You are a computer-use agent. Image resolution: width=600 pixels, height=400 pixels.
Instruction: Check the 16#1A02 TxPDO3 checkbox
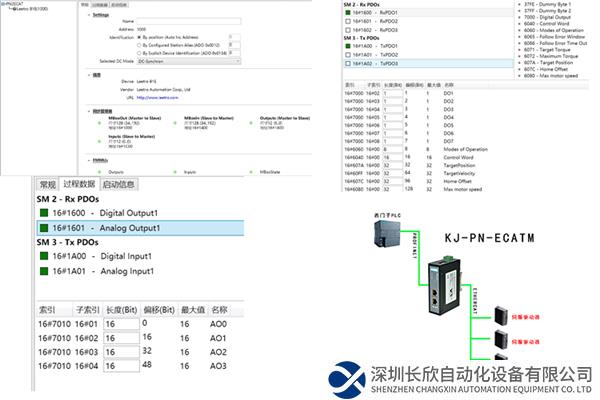point(348,62)
